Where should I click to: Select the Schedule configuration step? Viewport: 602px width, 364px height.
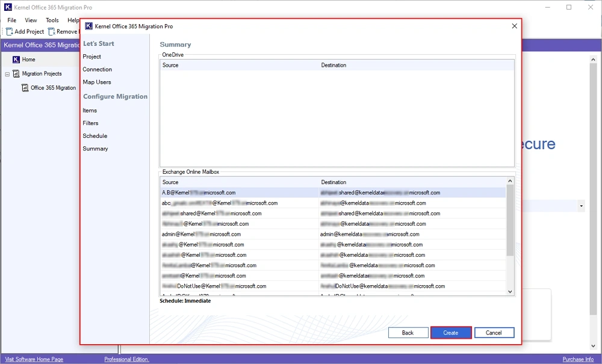coord(95,135)
